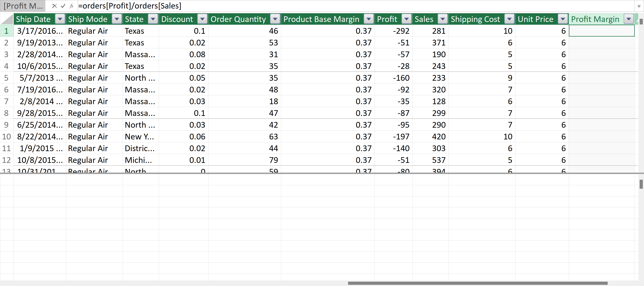
Task: Open the Unit Price filter dropdown
Action: click(563, 19)
